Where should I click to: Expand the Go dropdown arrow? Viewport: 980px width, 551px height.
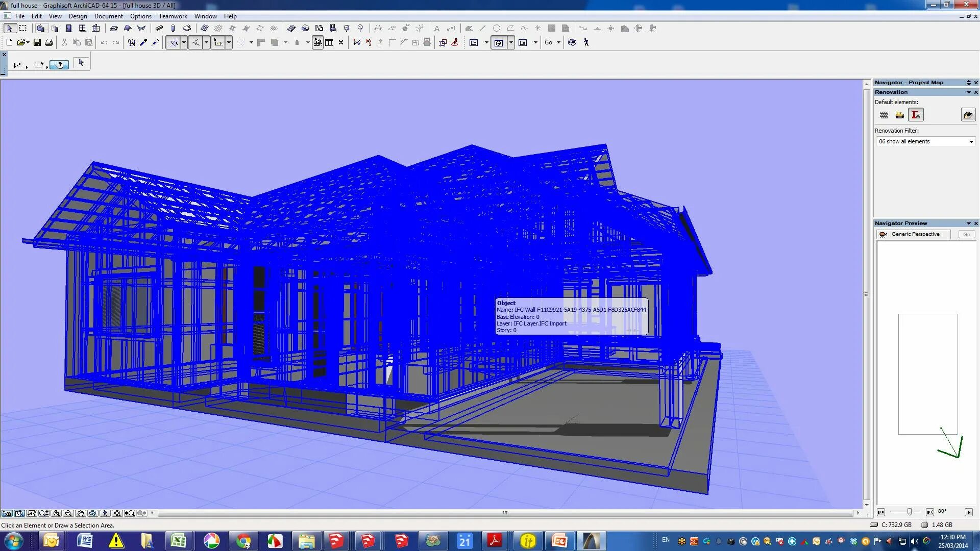(x=558, y=43)
